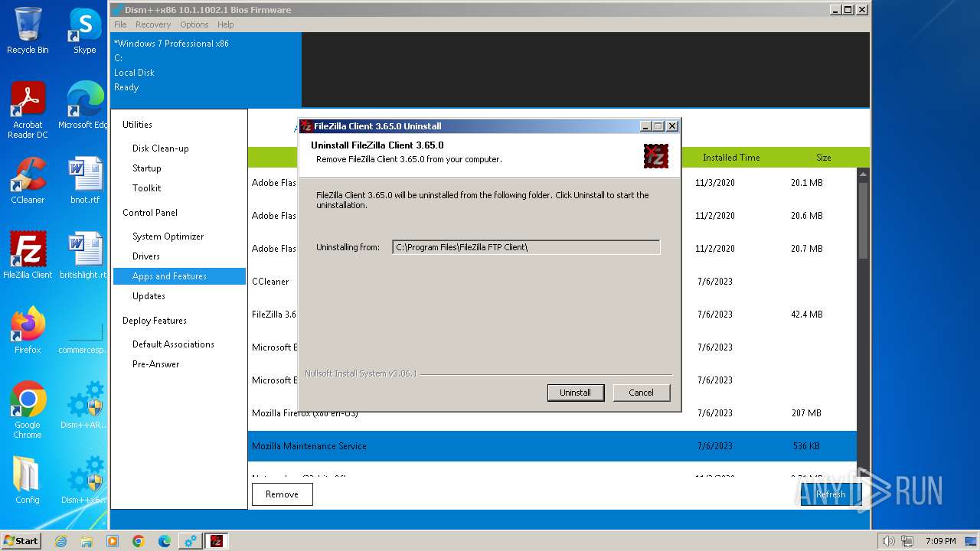Select the Mozilla Firefox row in the list

point(552,413)
